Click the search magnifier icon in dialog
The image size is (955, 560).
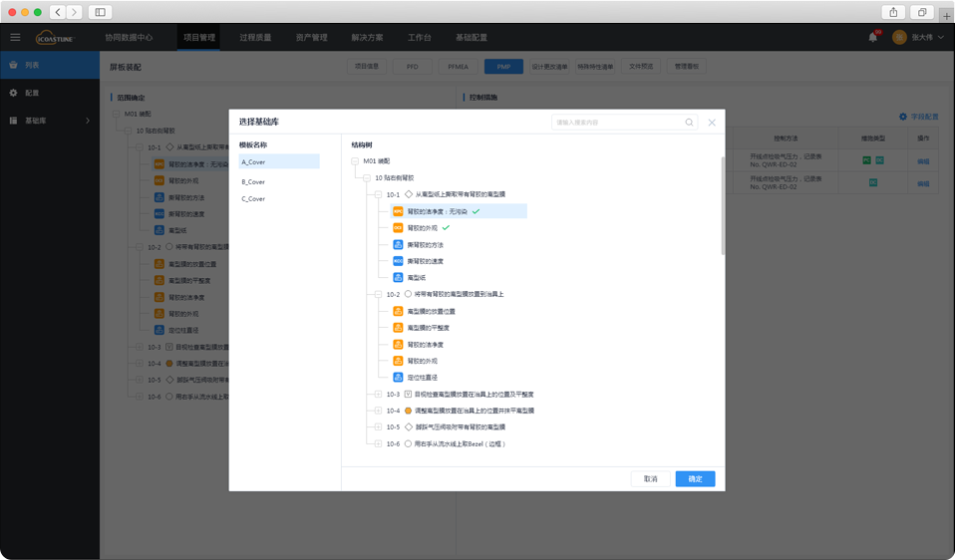pos(689,123)
